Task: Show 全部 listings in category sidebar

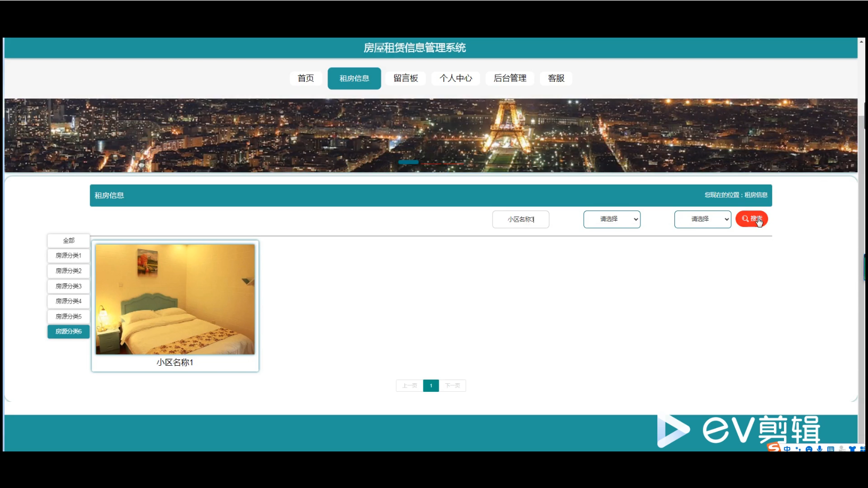Action: (69, 240)
